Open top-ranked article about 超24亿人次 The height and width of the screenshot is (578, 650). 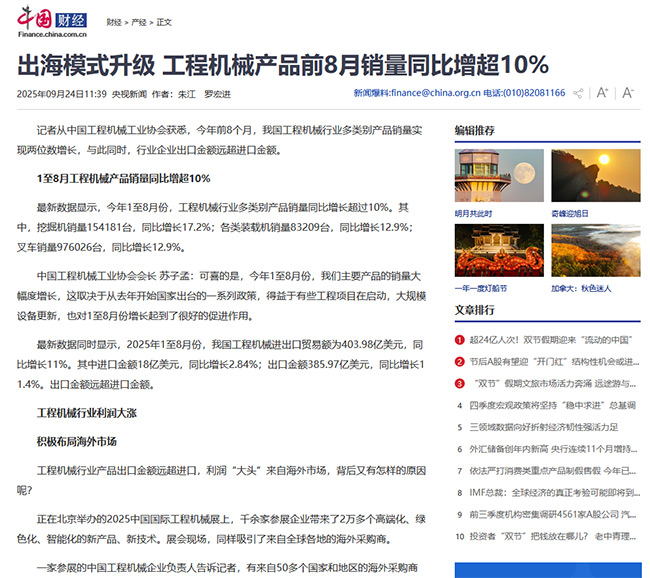(x=553, y=340)
